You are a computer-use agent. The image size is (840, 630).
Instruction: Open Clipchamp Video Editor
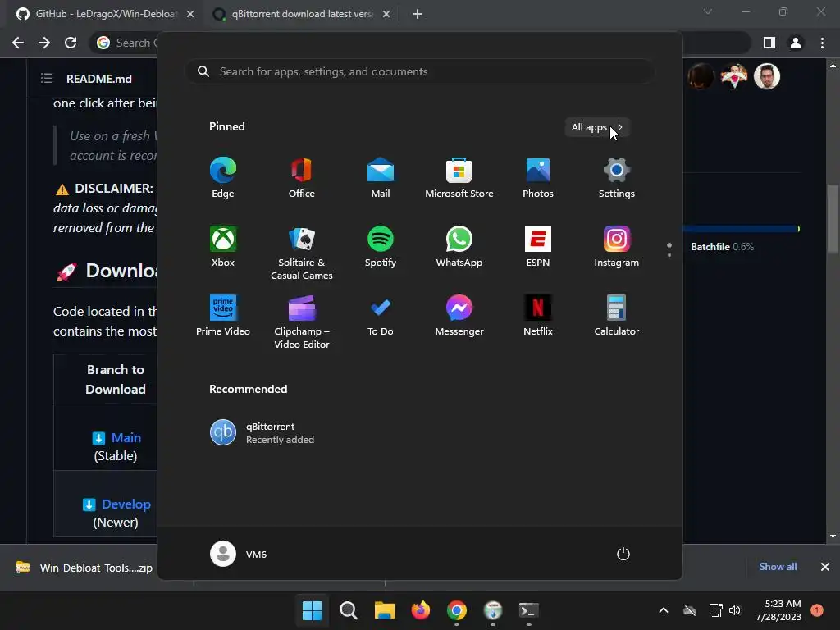pos(302,322)
